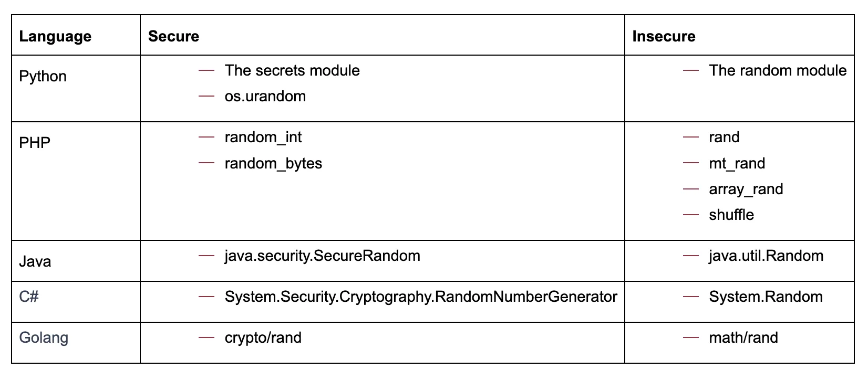Select the random_int list item
This screenshot has height=380, width=868.
(x=263, y=138)
